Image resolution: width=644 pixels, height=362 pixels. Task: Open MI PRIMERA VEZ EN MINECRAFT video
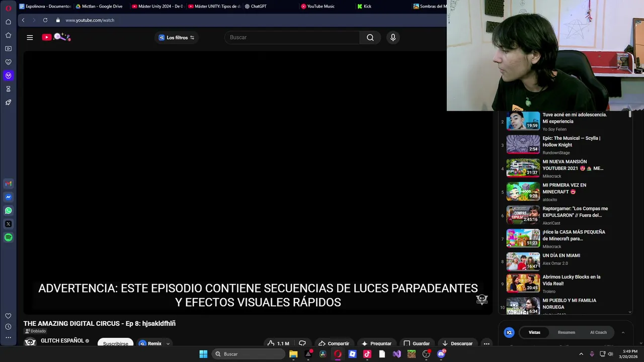[x=564, y=189]
